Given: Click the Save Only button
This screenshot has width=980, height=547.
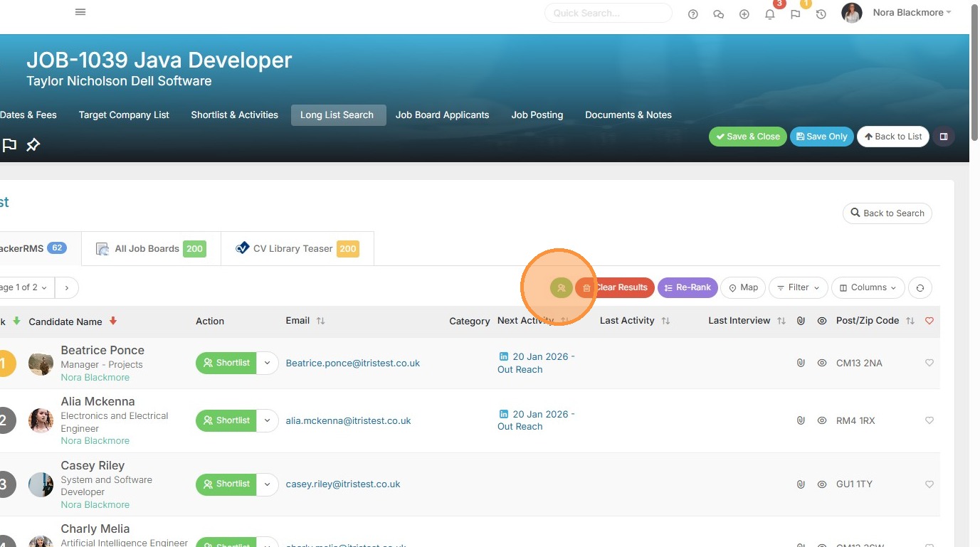Looking at the screenshot, I should point(822,137).
